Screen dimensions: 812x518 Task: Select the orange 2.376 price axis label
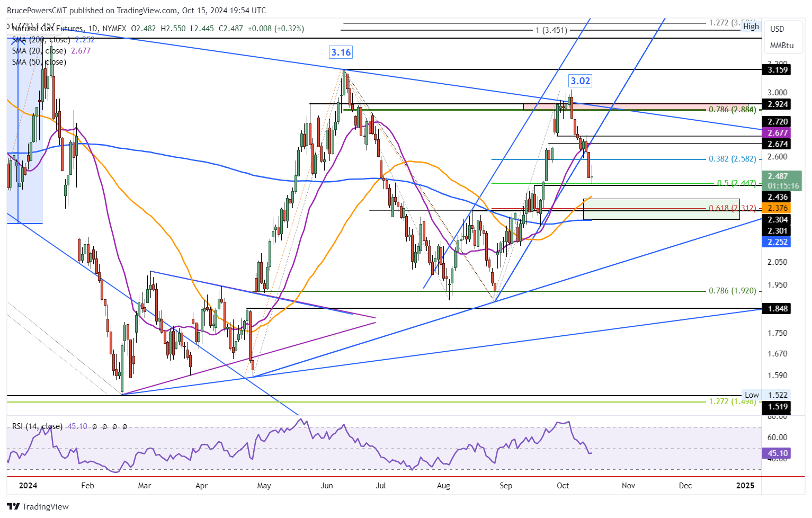coord(777,208)
